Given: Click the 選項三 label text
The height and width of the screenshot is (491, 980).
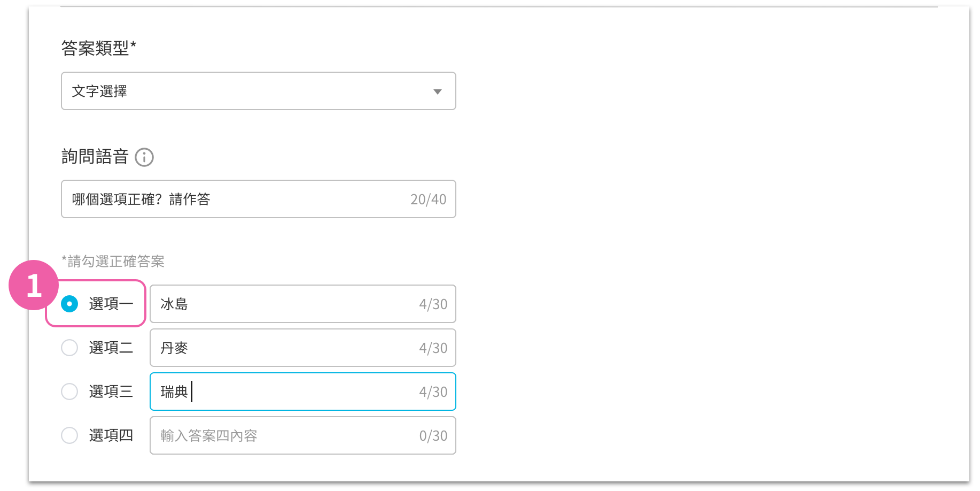Looking at the screenshot, I should point(111,392).
